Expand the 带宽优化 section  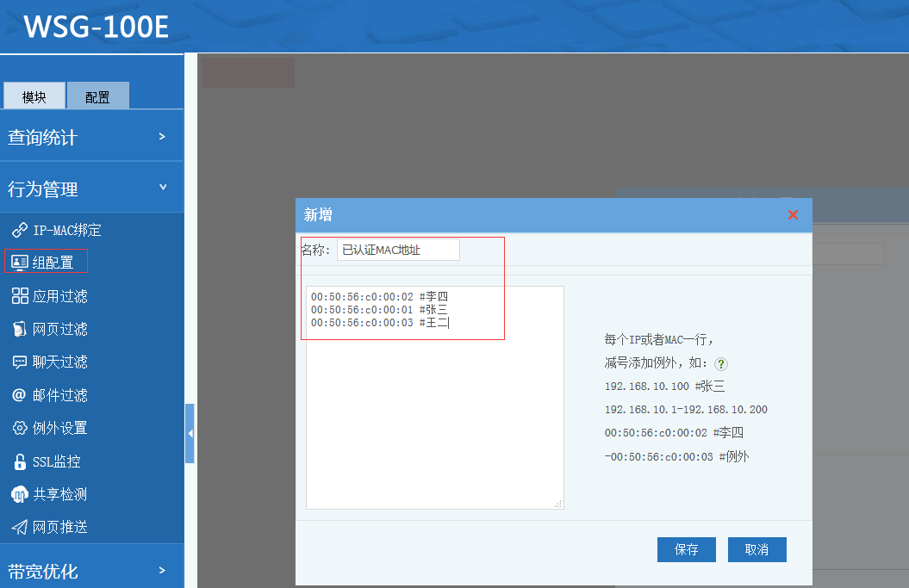pos(91,570)
